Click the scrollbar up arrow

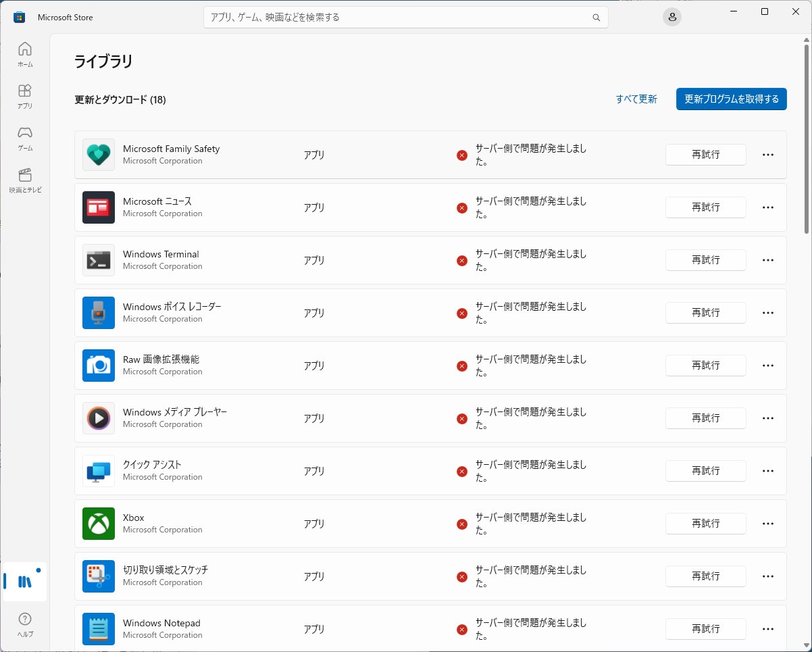click(807, 39)
